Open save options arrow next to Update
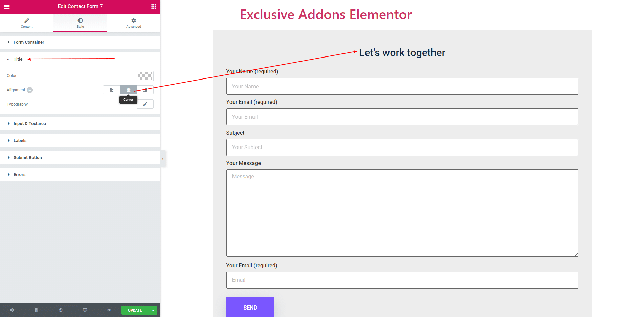The width and height of the screenshot is (644, 317). pos(153,310)
